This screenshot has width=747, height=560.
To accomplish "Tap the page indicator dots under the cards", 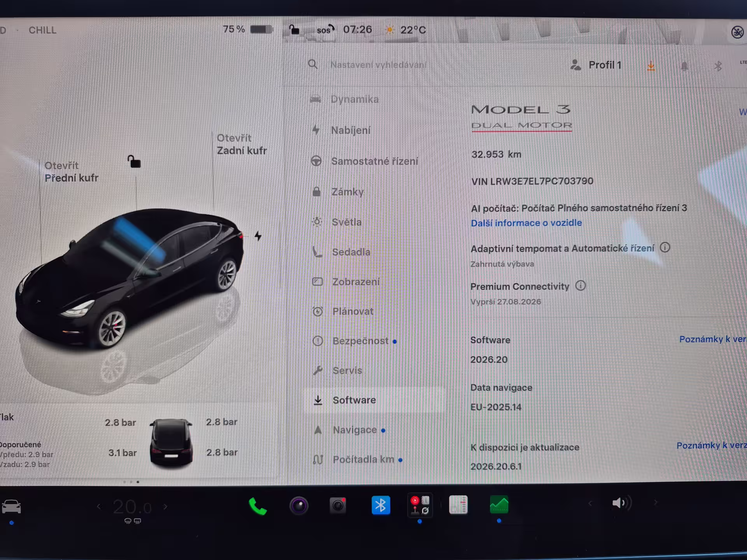I will pyautogui.click(x=131, y=482).
